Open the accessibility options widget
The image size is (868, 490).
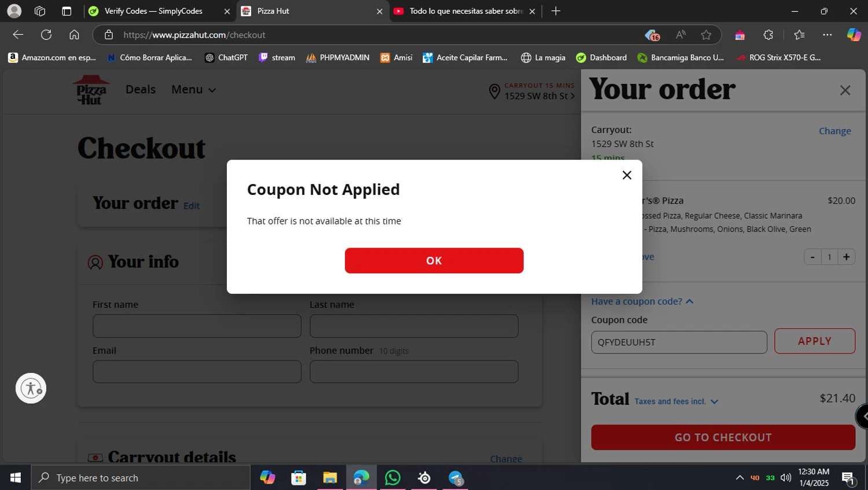31,388
